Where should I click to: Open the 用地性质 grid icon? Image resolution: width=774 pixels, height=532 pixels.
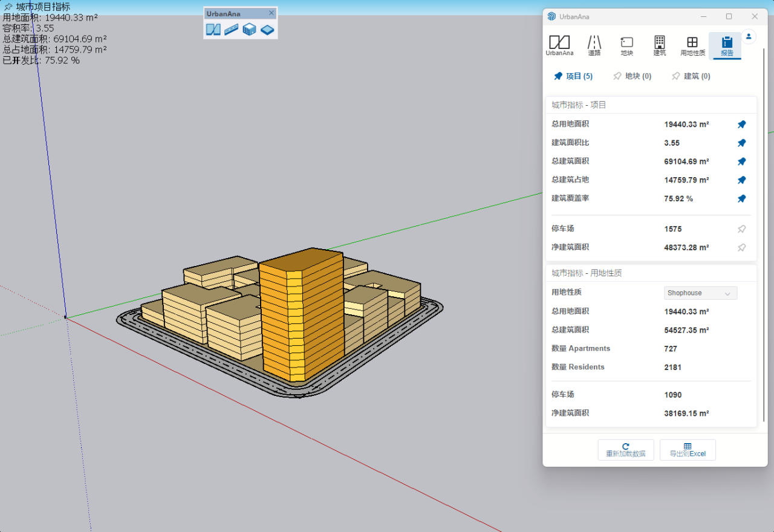click(692, 45)
